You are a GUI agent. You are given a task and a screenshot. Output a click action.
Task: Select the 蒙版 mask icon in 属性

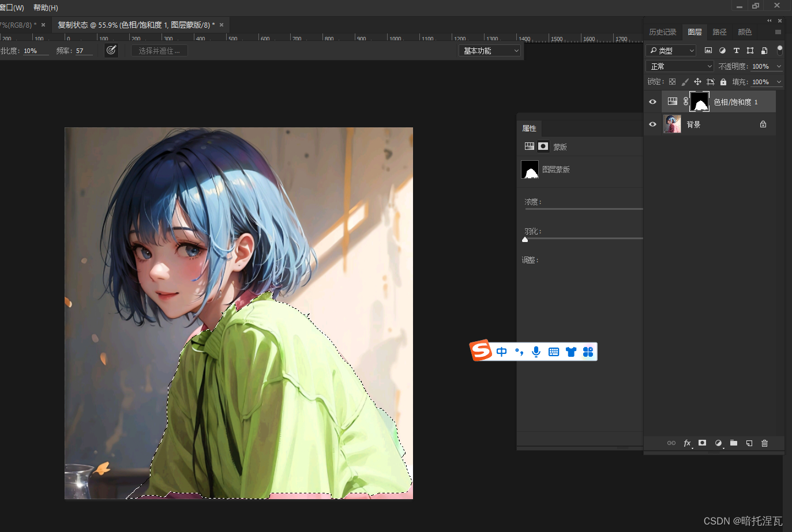pos(543,146)
